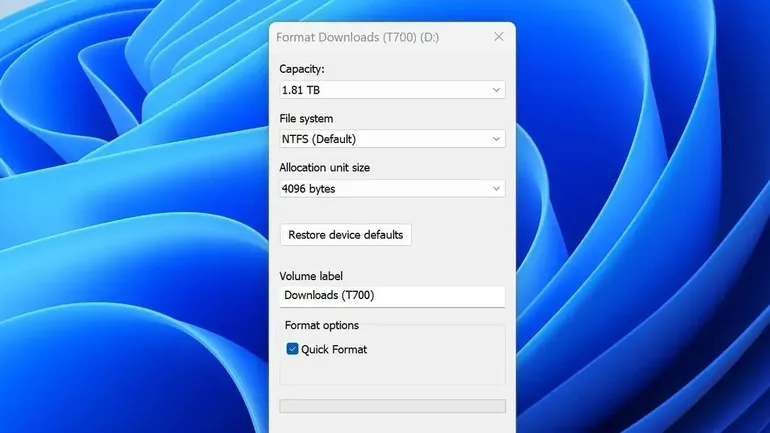Viewport: 770px width, 433px height.
Task: Click the Capacity: label
Action: [x=302, y=69]
